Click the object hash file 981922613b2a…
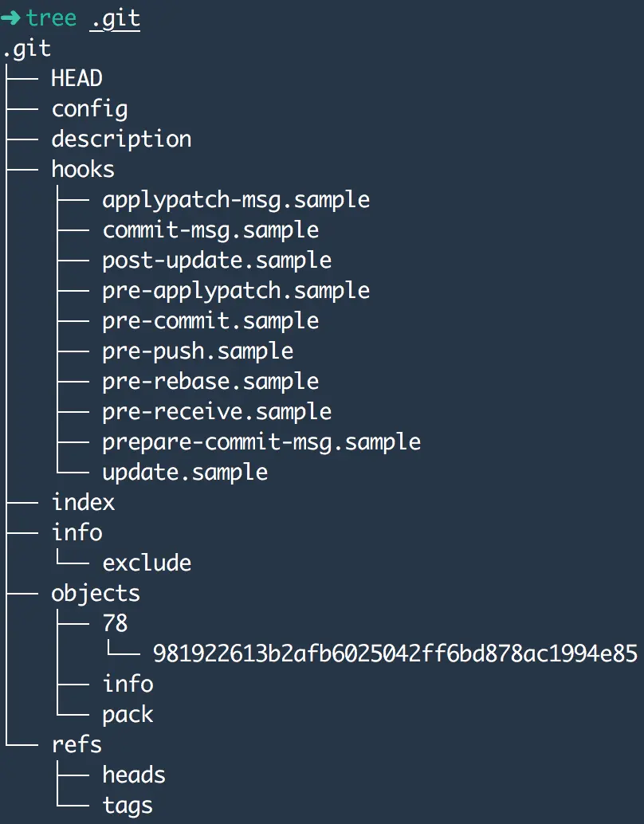The width and height of the screenshot is (644, 824). click(395, 654)
